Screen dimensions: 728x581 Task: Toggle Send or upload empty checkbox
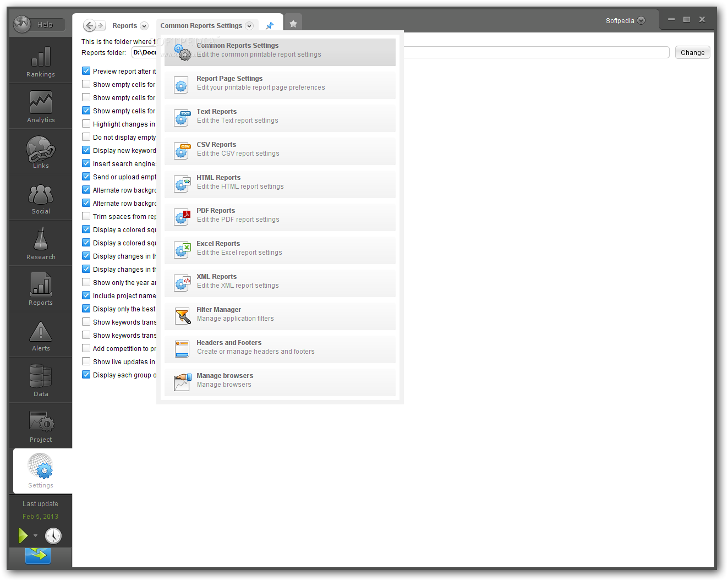[x=86, y=177]
